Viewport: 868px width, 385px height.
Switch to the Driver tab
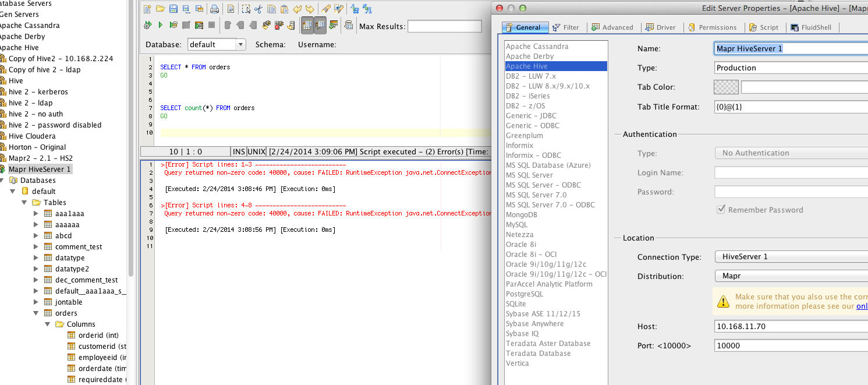(661, 27)
